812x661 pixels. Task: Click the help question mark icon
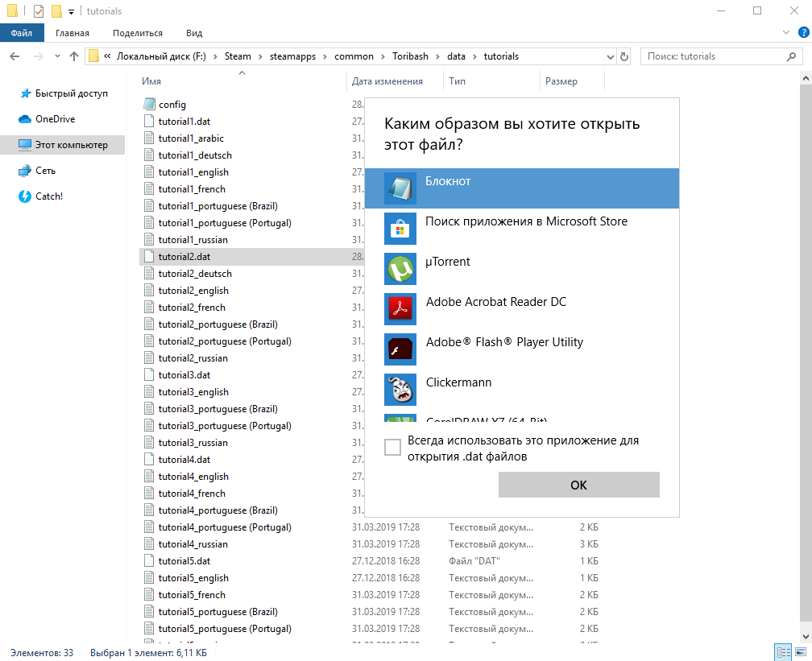(804, 33)
